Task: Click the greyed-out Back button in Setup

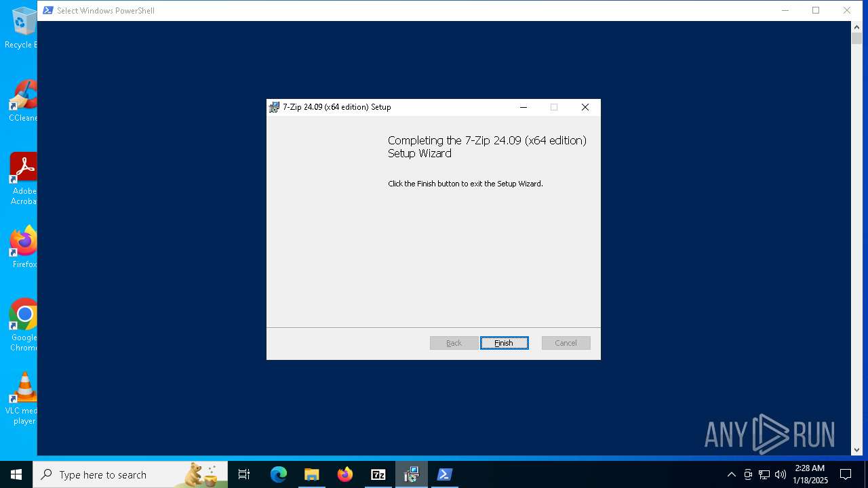Action: point(454,343)
